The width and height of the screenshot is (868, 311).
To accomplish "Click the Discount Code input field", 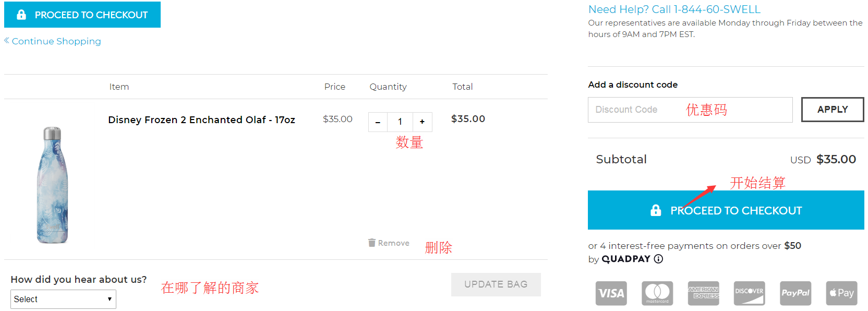I will (x=690, y=110).
